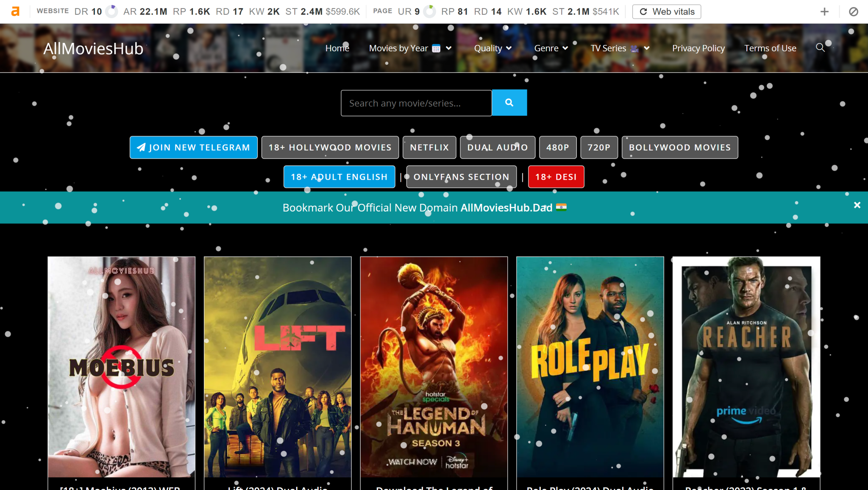
Task: Click the Join New Telegram button
Action: click(x=194, y=147)
